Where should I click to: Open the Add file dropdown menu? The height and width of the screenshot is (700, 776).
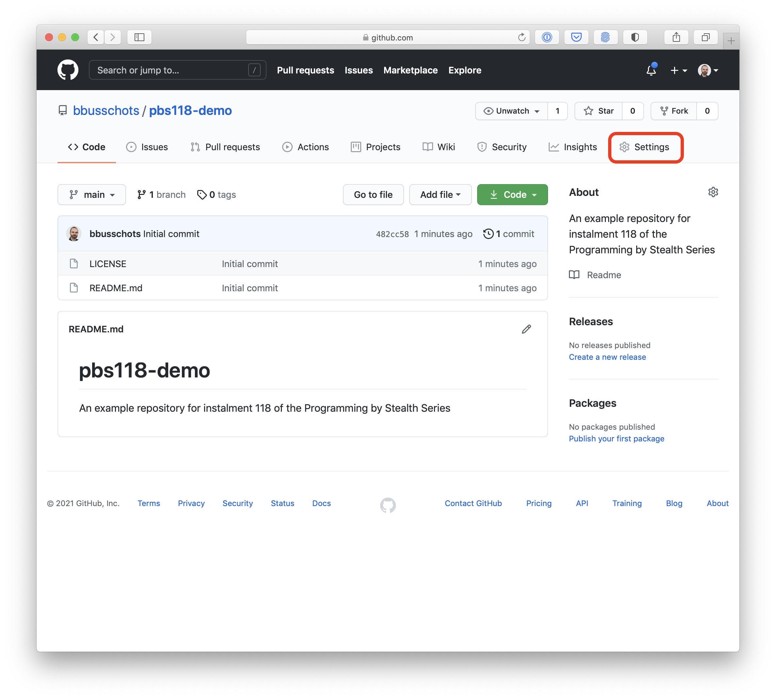(440, 195)
